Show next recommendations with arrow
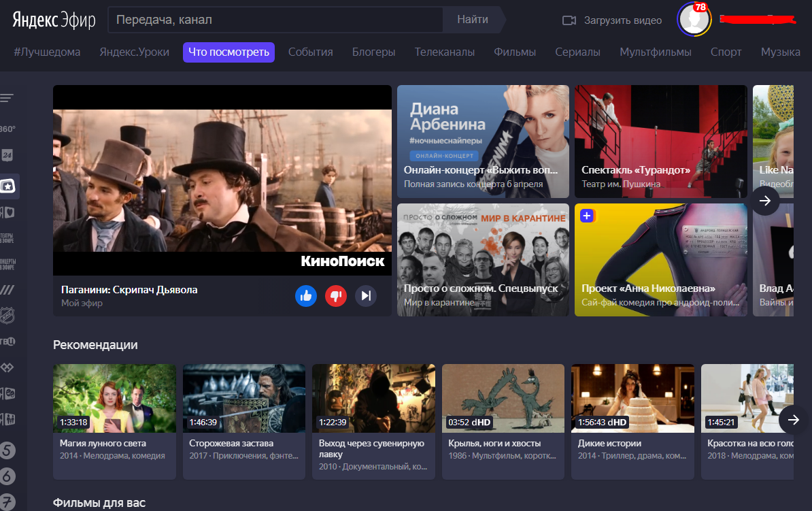This screenshot has width=812, height=511. click(793, 419)
